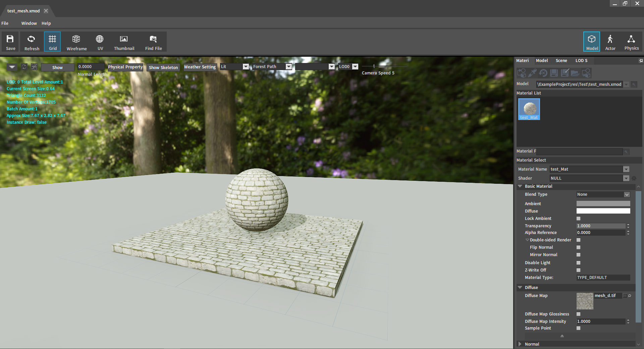The image size is (644, 349).
Task: Click the Diffuse Map search magnifier icon
Action: pos(630,296)
